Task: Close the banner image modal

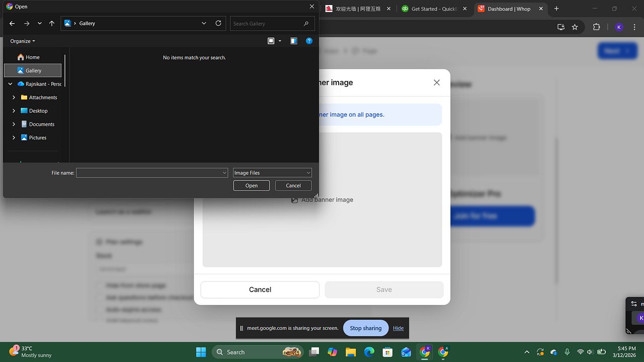Action: coord(437,82)
